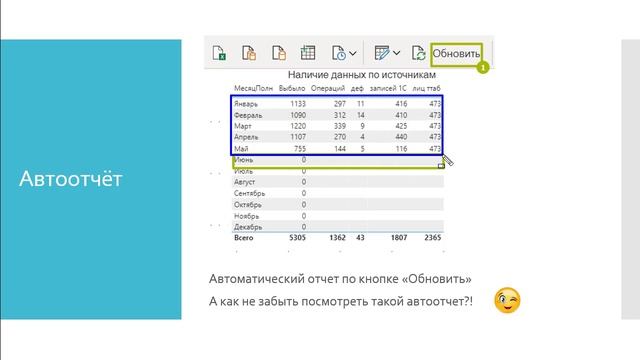Click the value 425 in Март row
This screenshot has height=360, width=640.
[401, 126]
